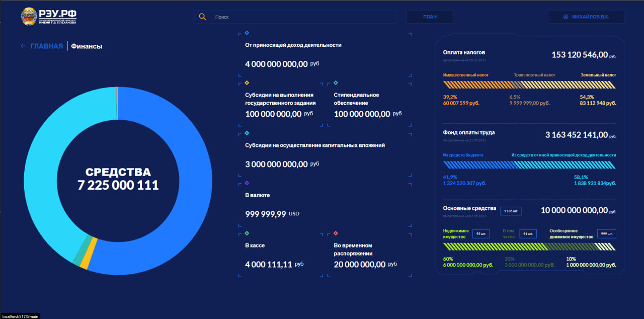Image resolution: width=644 pixels, height=319 pixels.
Task: Open the Михайлов В.К. account button
Action: 586,17
